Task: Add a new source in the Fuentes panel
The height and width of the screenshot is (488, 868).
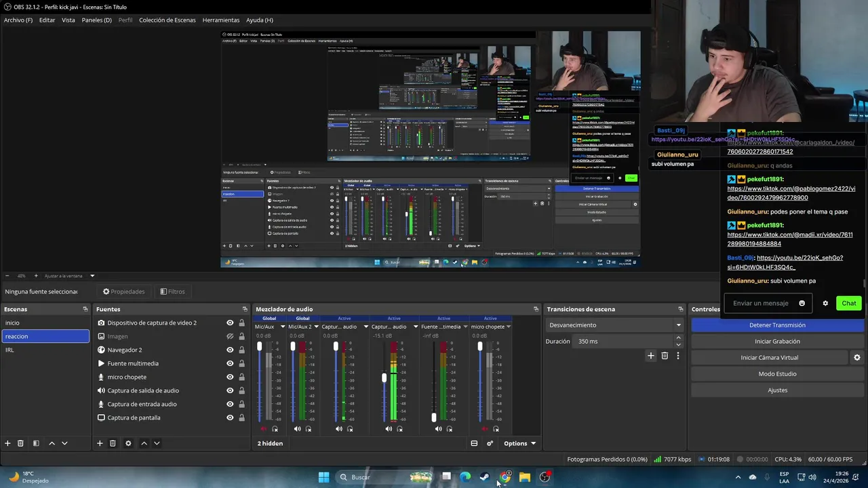Action: coord(100,443)
